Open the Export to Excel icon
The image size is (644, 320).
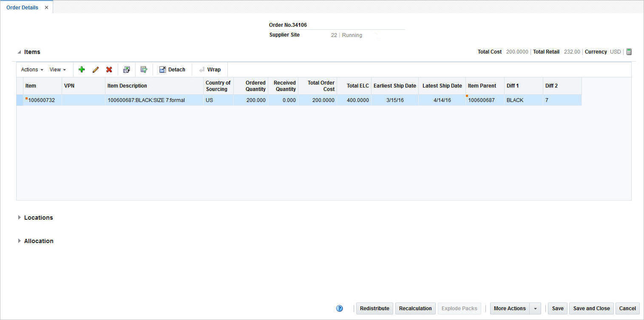point(126,69)
